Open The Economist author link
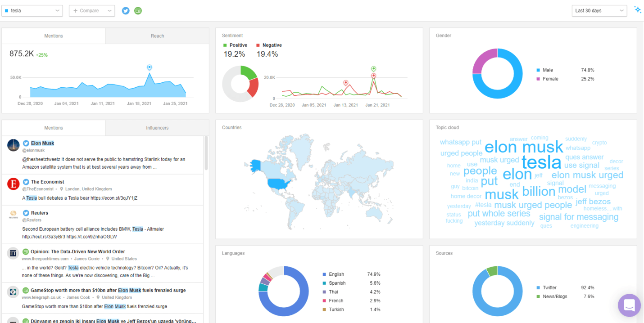 (x=47, y=182)
